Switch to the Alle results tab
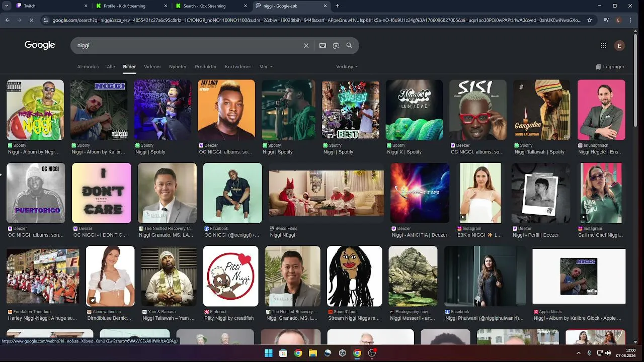Viewport: 644px width, 362px height. (111, 67)
